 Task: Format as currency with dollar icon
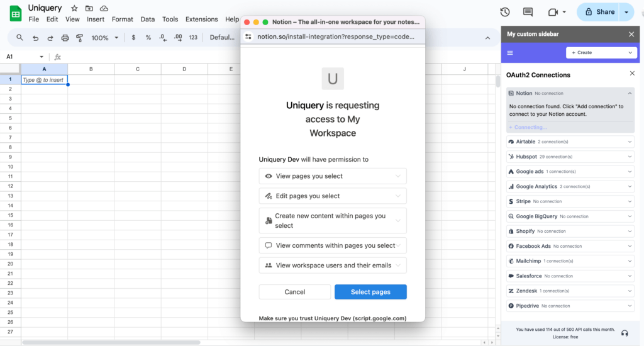[x=133, y=38]
